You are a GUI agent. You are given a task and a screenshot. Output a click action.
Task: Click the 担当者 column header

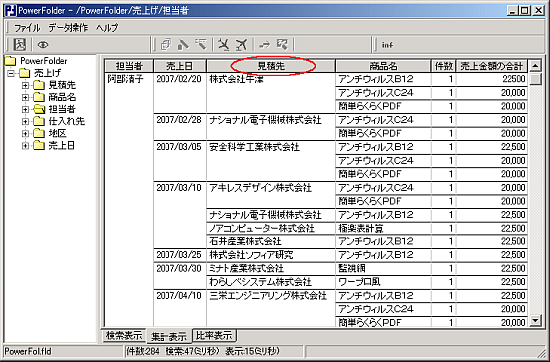129,66
